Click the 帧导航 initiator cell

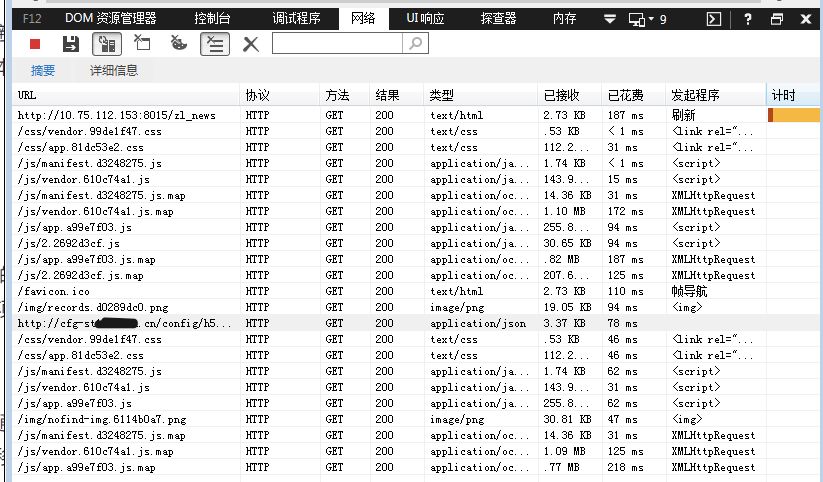[x=690, y=291]
